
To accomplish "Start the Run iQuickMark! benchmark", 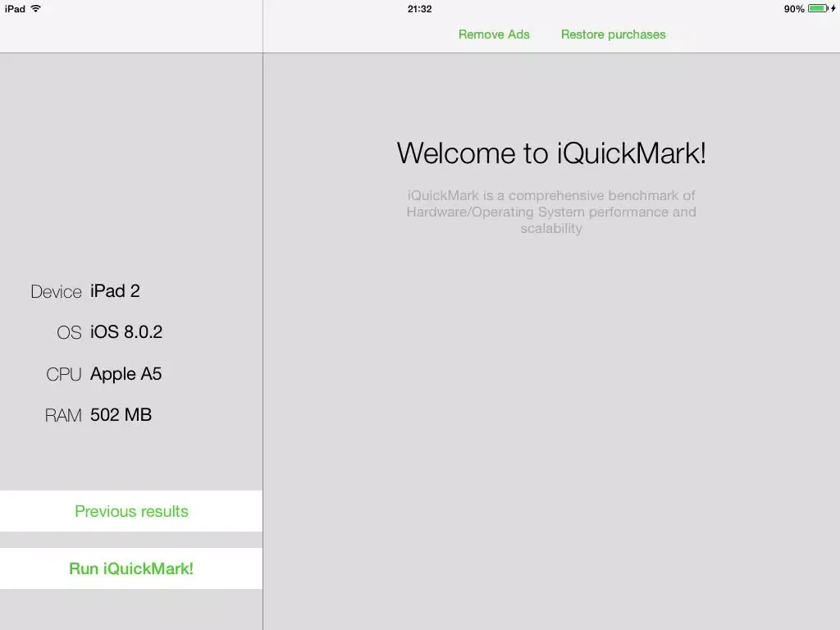I will pos(131,568).
